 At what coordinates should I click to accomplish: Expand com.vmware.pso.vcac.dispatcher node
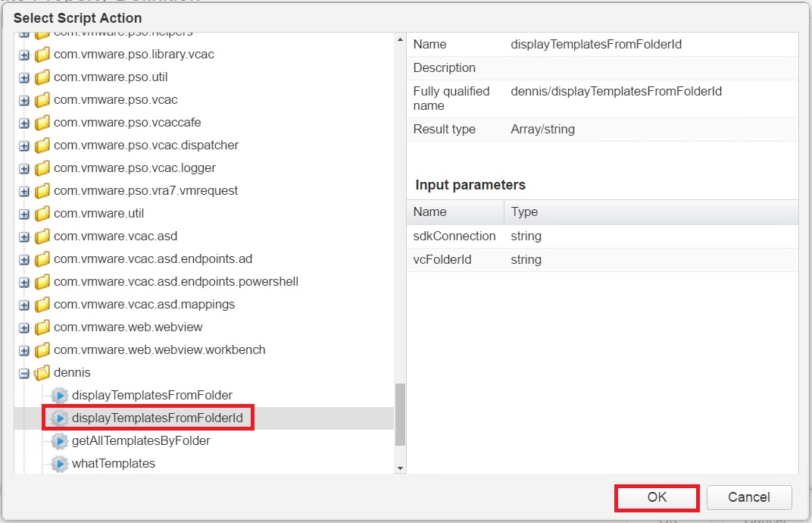click(x=24, y=146)
